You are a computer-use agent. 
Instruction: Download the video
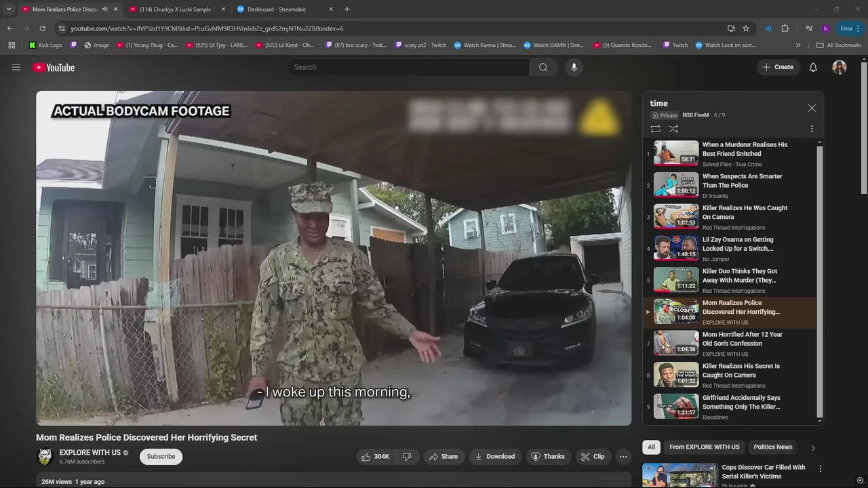pos(494,457)
